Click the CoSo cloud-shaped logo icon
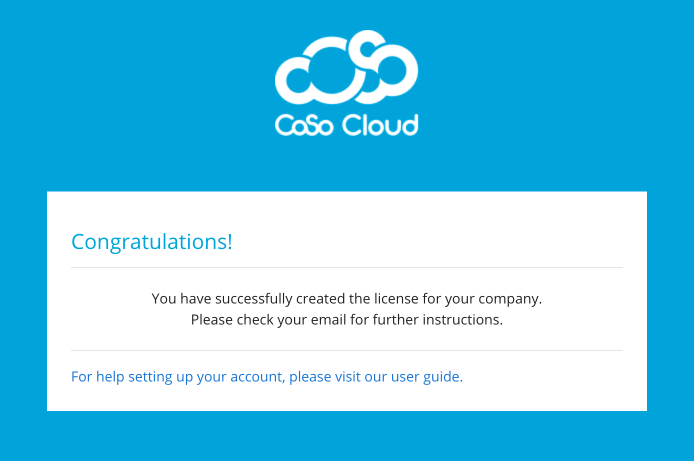 tap(346, 68)
